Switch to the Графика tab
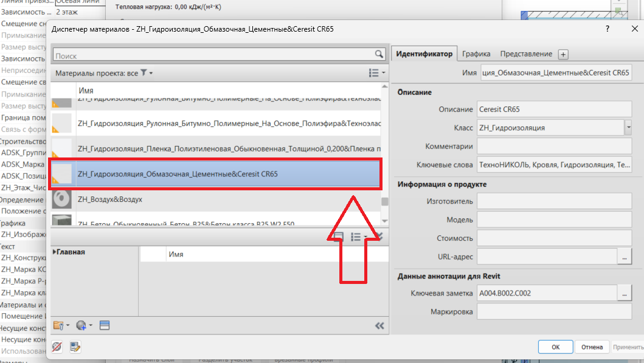This screenshot has height=363, width=644. (476, 54)
